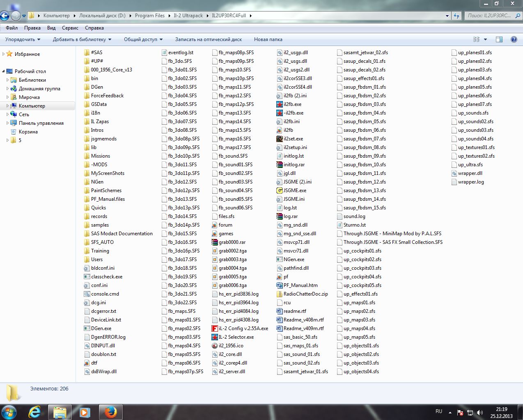Viewport: 523px width, 420px height.
Task: Click the classcheck.exe icon
Action: [x=87, y=277]
